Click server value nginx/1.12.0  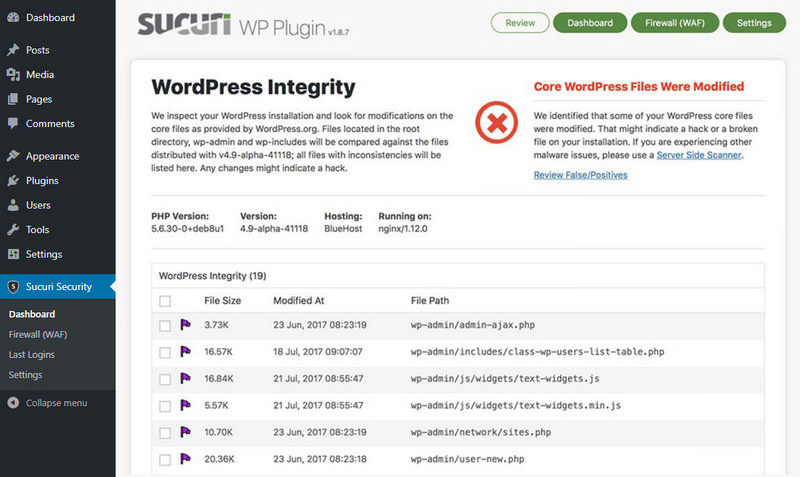[403, 229]
